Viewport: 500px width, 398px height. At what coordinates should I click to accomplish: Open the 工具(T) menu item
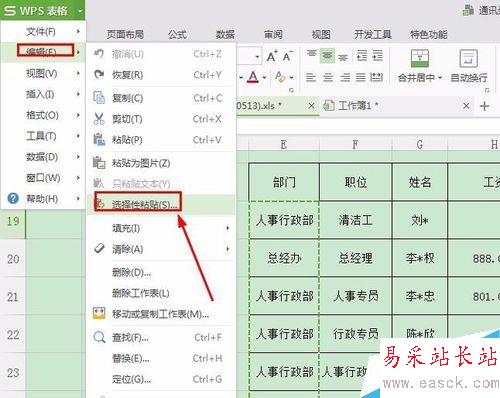coord(43,136)
